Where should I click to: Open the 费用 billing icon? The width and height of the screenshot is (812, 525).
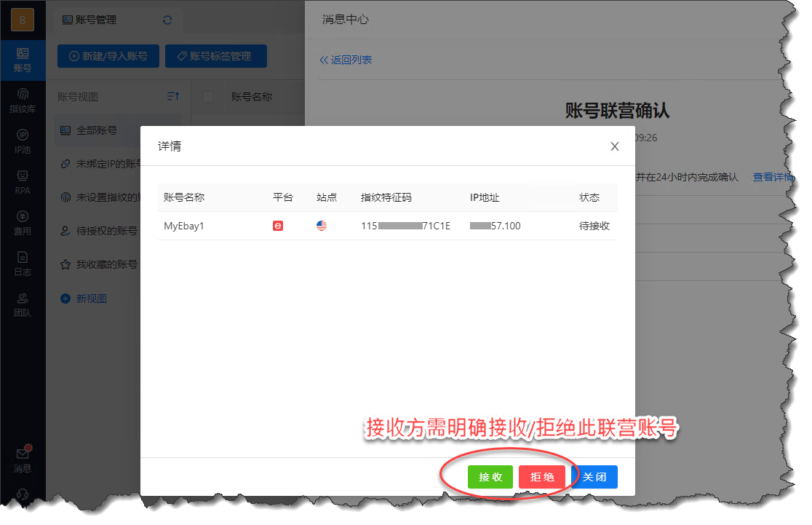(x=23, y=223)
